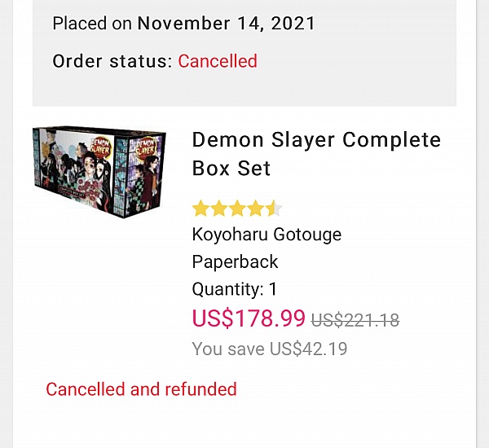Click the struck-through US$221.18 original price
The image size is (489, 448).
[355, 320]
